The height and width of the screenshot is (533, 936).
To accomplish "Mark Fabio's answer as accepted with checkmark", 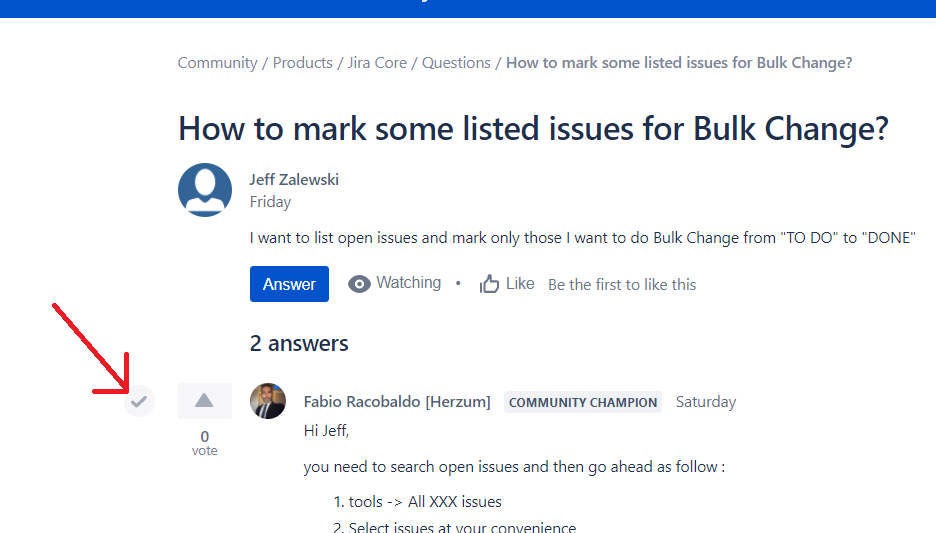I will 139,401.
